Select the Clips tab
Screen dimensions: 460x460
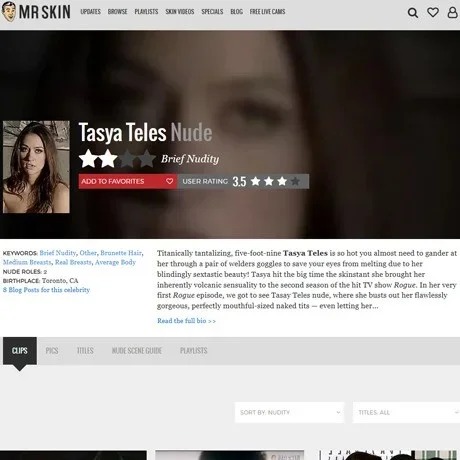(20, 351)
